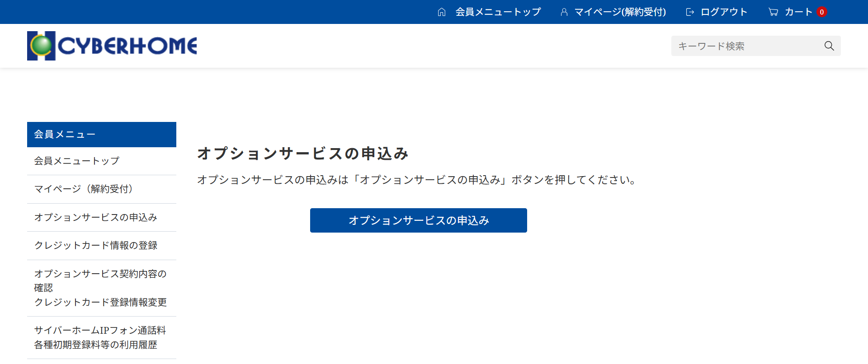Screen dimensions: 868x364
Task: Click the 会員メニュー sidebar header
Action: (x=102, y=135)
